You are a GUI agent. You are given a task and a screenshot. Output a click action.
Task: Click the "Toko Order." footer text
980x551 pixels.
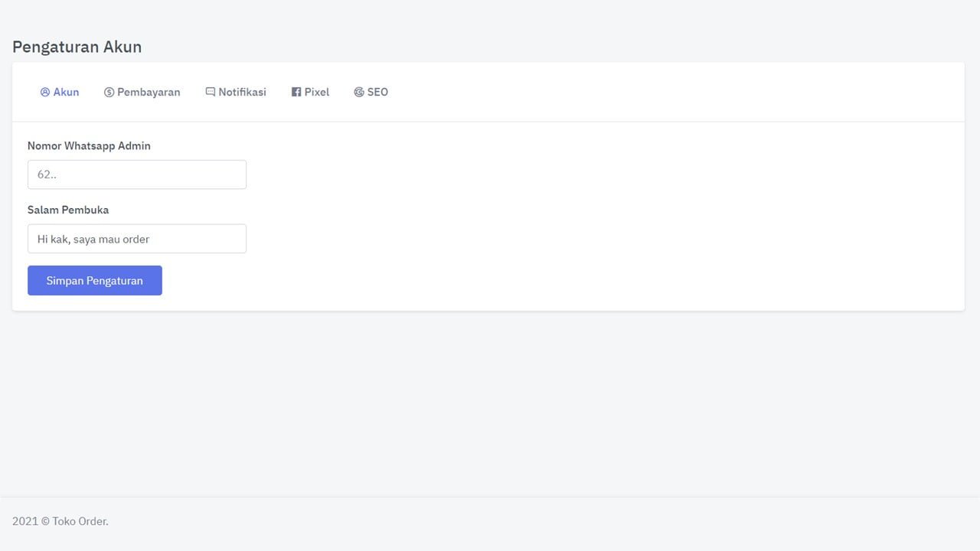[80, 521]
